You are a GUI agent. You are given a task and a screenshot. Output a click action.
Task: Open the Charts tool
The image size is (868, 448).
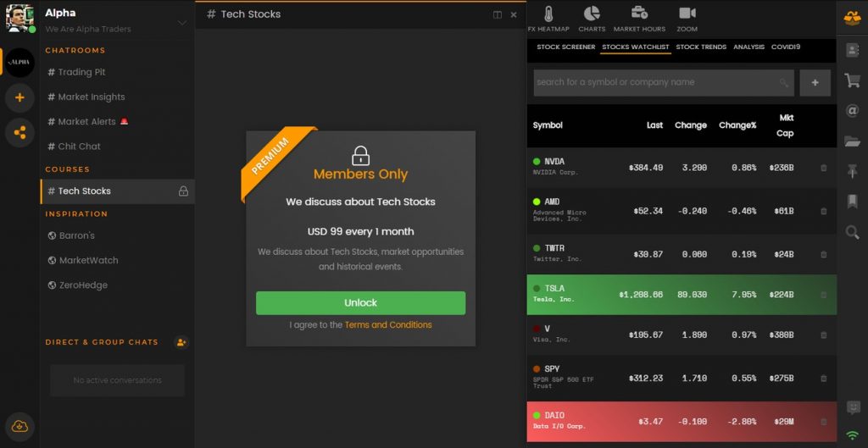click(x=592, y=19)
